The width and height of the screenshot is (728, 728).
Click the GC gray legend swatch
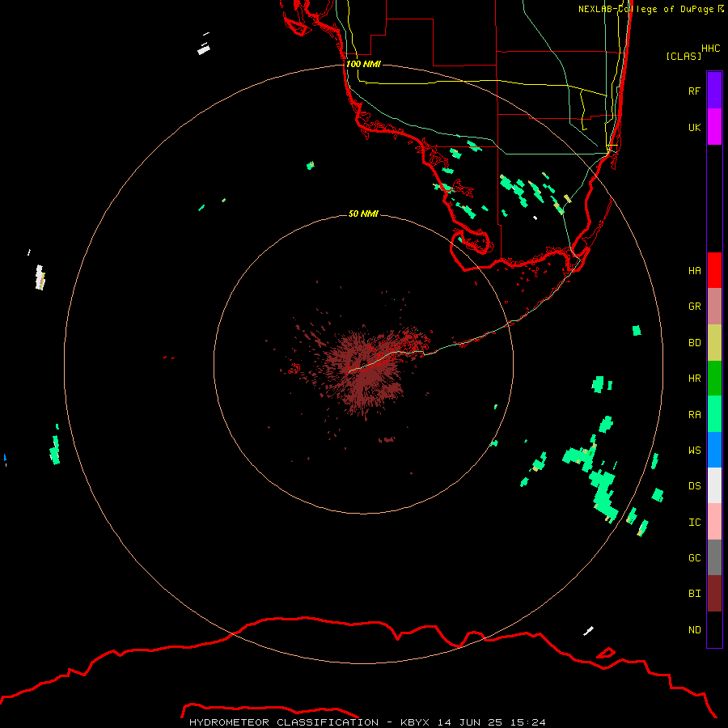pos(714,557)
